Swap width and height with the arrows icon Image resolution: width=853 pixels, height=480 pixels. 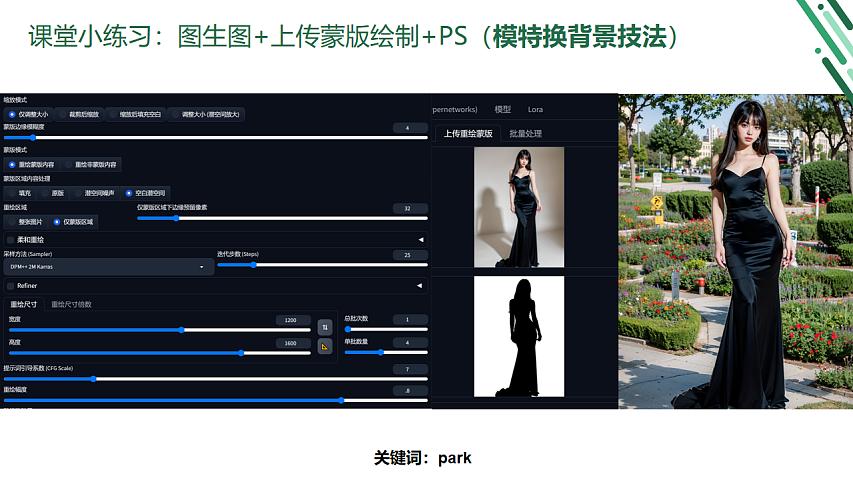click(x=325, y=327)
